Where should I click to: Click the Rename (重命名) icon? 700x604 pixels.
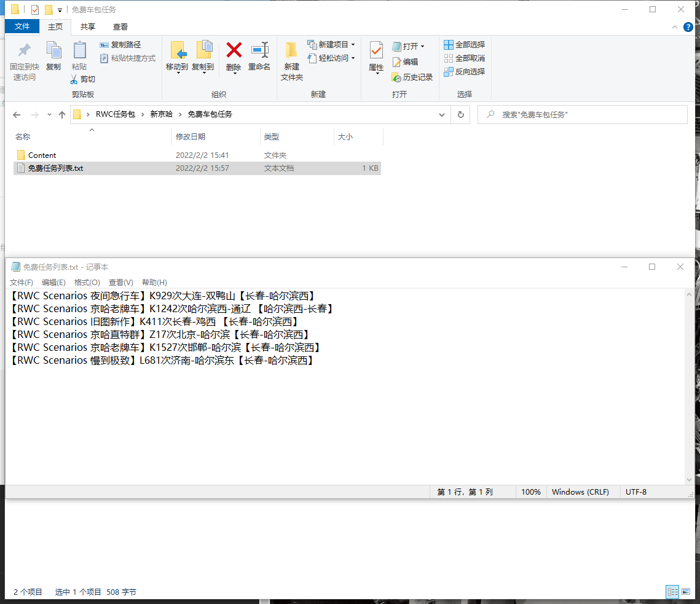tap(259, 50)
